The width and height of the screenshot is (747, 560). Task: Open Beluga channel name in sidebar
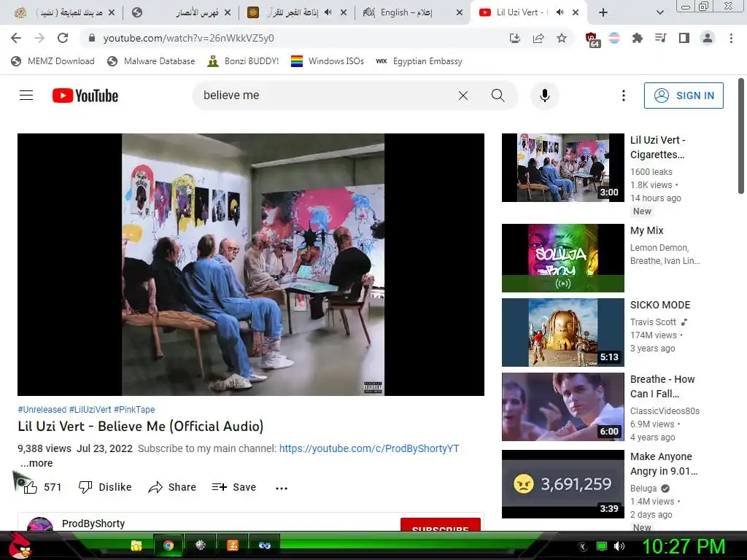pos(643,488)
